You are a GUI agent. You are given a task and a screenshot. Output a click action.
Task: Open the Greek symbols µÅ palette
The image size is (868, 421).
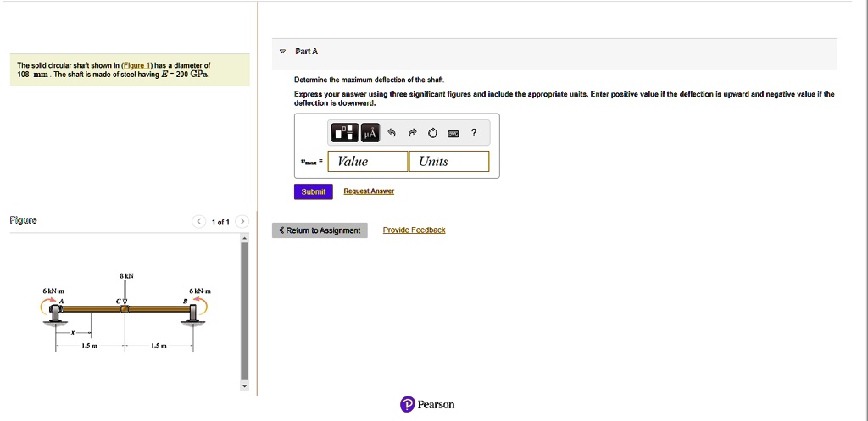point(370,133)
